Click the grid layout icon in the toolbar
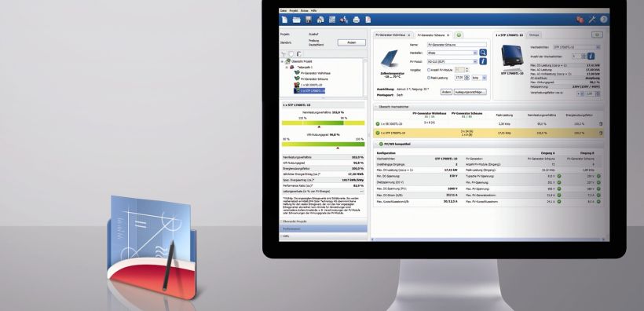Image resolution: width=644 pixels, height=311 pixels. click(x=332, y=20)
